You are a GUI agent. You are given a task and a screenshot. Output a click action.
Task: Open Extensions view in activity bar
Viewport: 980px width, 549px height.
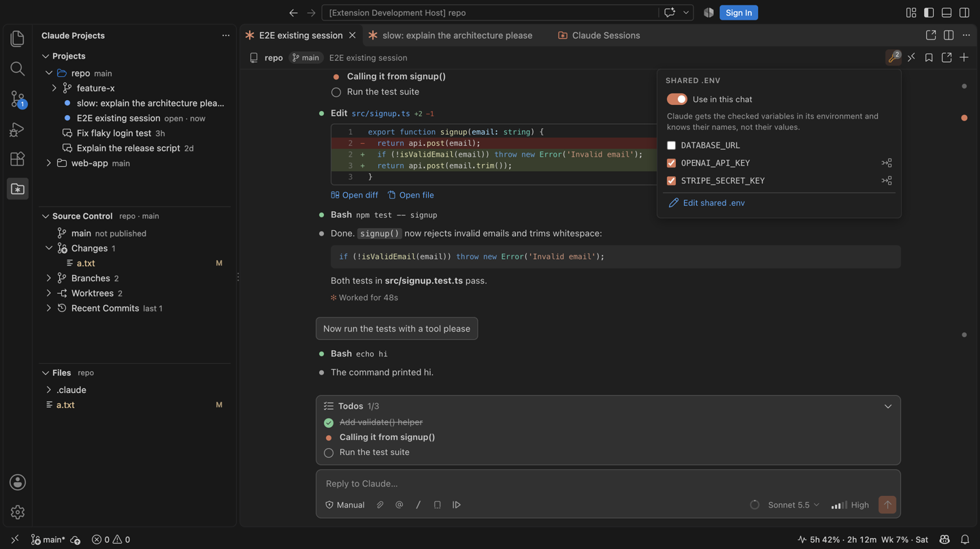[x=18, y=159]
